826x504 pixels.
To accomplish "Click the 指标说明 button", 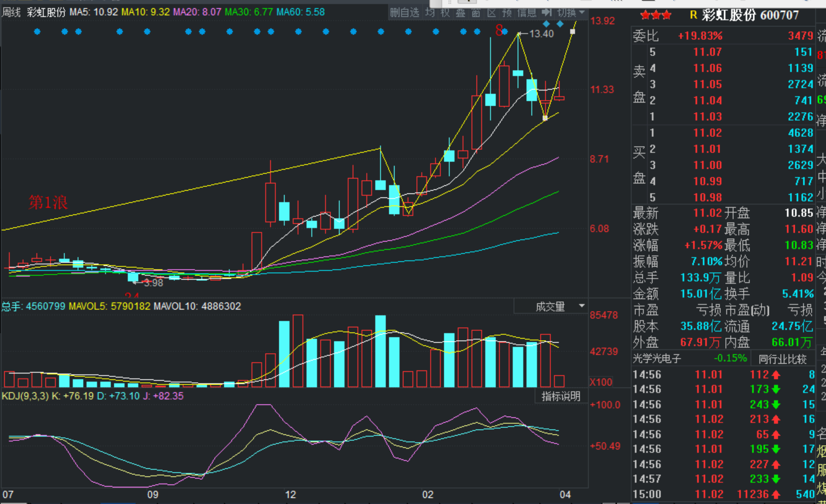I will point(561,396).
